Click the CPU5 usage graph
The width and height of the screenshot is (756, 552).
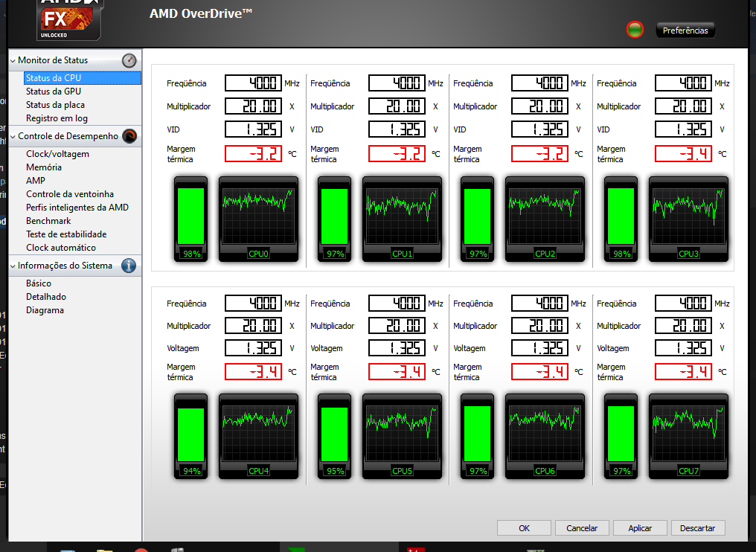tap(402, 436)
